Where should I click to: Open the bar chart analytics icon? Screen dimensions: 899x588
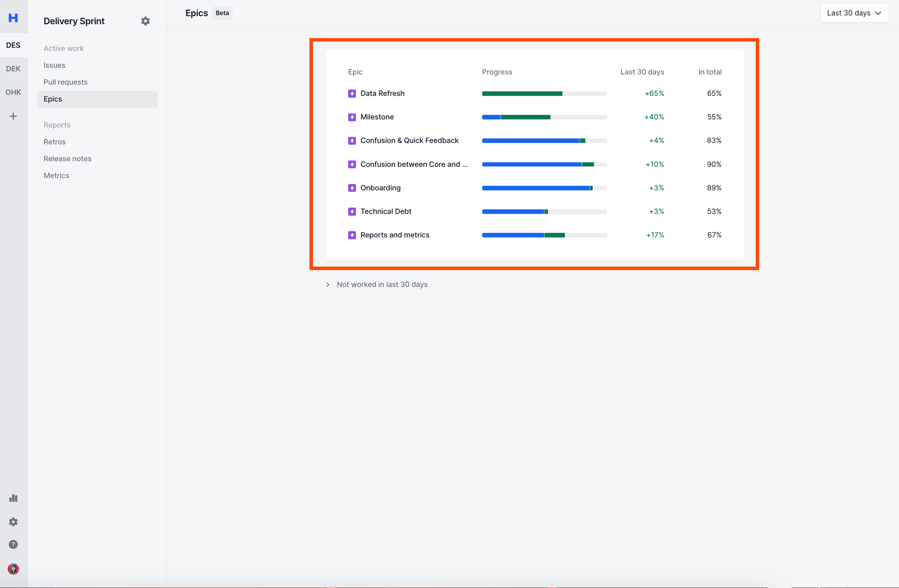(13, 498)
